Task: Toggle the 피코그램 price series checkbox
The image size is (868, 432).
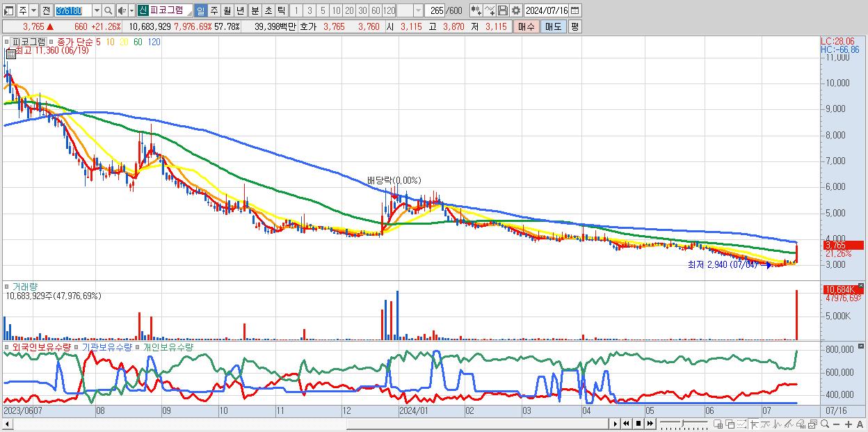Action: click(8, 42)
